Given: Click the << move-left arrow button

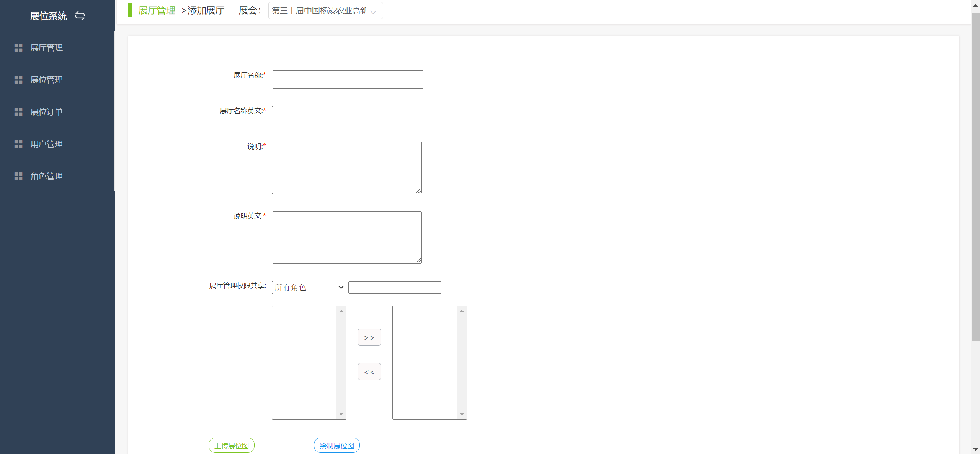Looking at the screenshot, I should coord(369,372).
